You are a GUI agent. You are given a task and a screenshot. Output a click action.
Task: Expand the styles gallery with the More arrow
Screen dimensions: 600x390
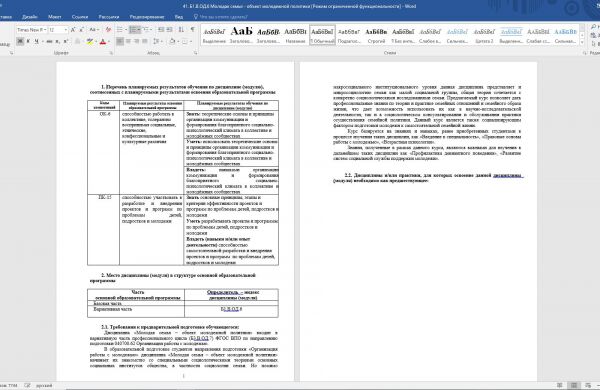(582, 42)
